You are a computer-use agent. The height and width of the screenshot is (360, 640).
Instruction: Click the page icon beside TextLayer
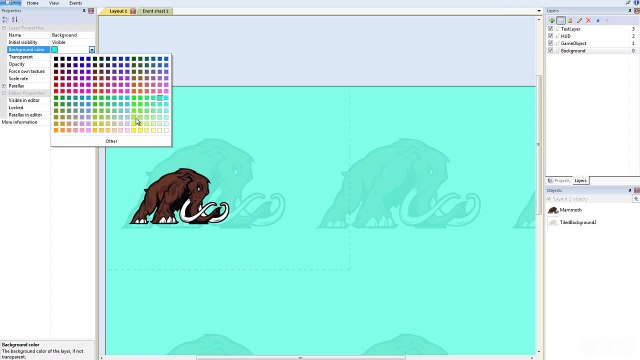(x=557, y=29)
